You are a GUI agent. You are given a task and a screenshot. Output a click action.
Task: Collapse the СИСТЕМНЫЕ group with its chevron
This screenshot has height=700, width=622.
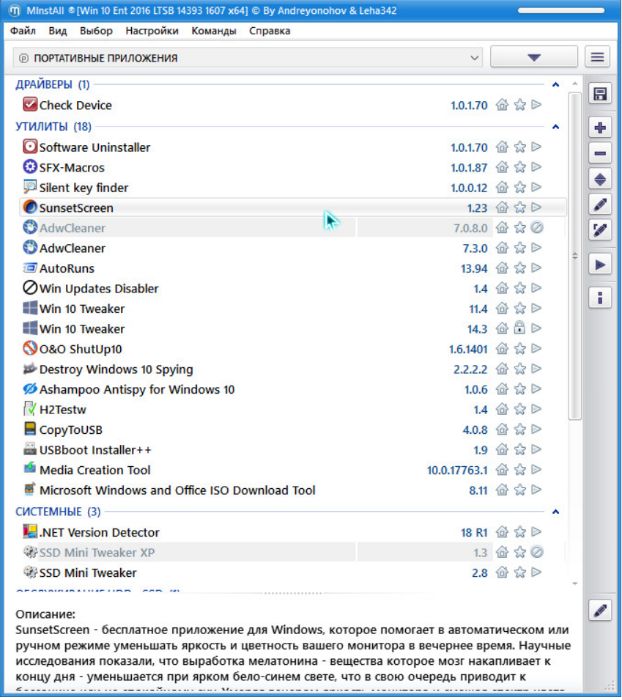[x=556, y=512]
